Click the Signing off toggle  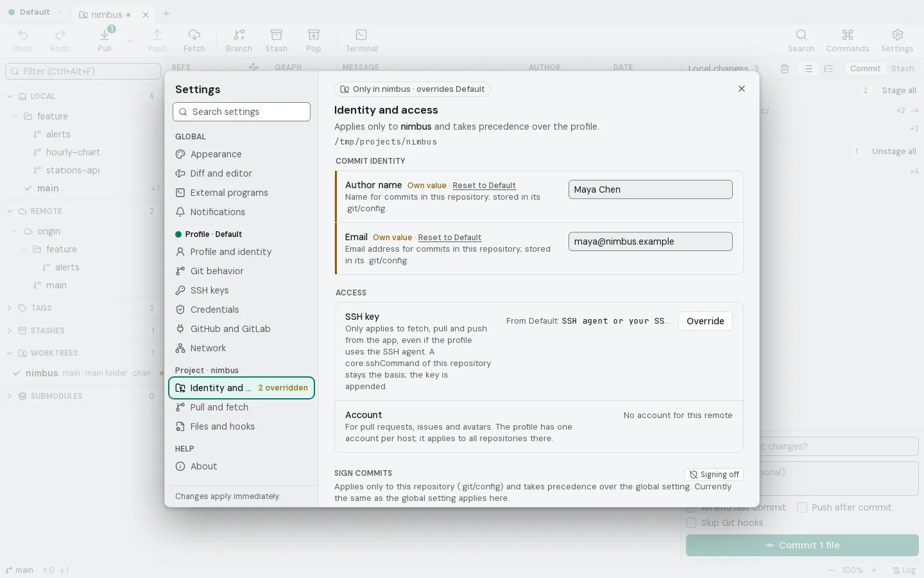(x=714, y=475)
